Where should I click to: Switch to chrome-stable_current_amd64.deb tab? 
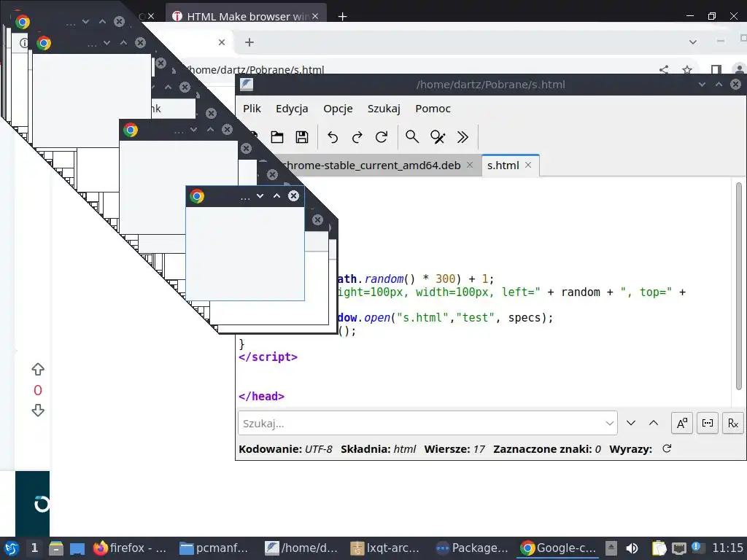click(371, 166)
